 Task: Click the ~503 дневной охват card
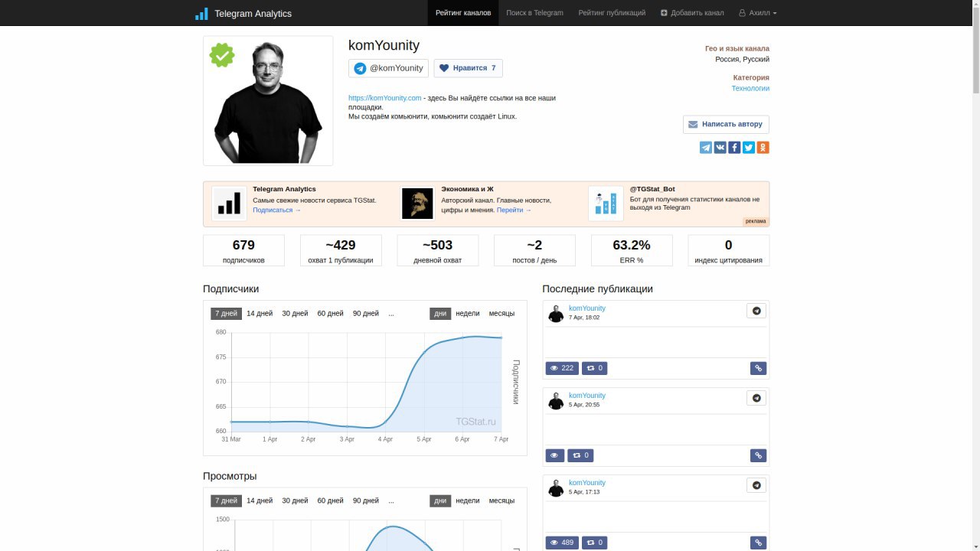tap(438, 250)
